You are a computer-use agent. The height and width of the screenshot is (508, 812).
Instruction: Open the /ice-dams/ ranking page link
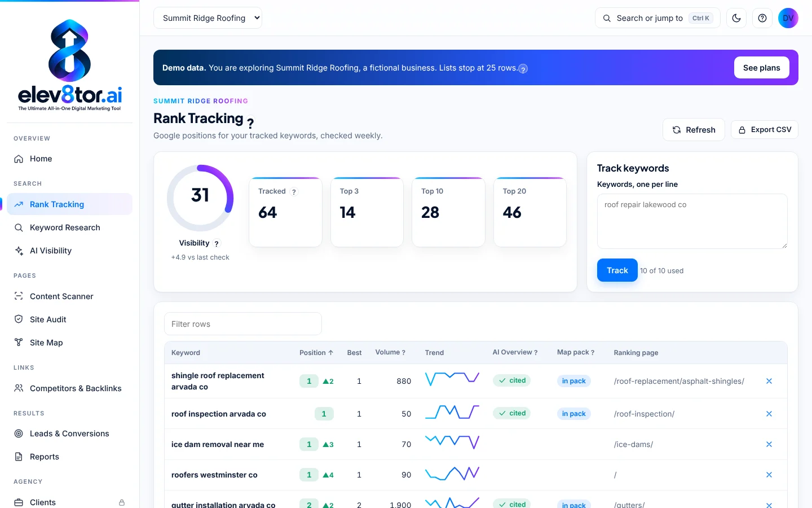[633, 444]
